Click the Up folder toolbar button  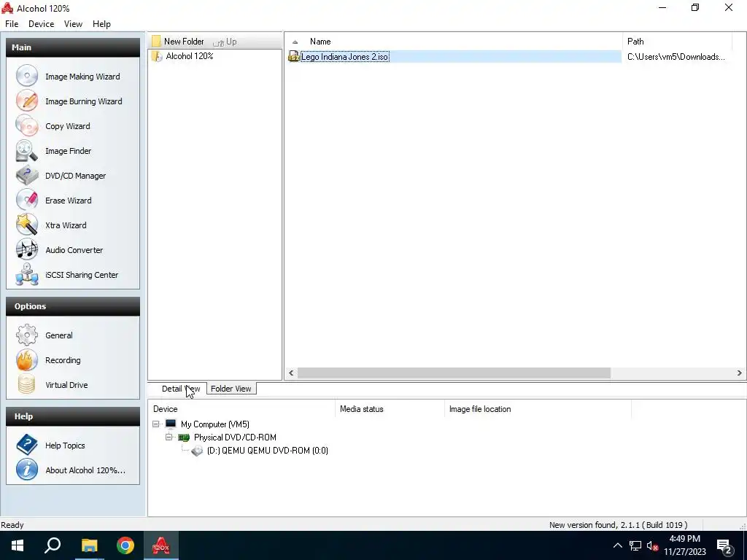click(x=225, y=42)
